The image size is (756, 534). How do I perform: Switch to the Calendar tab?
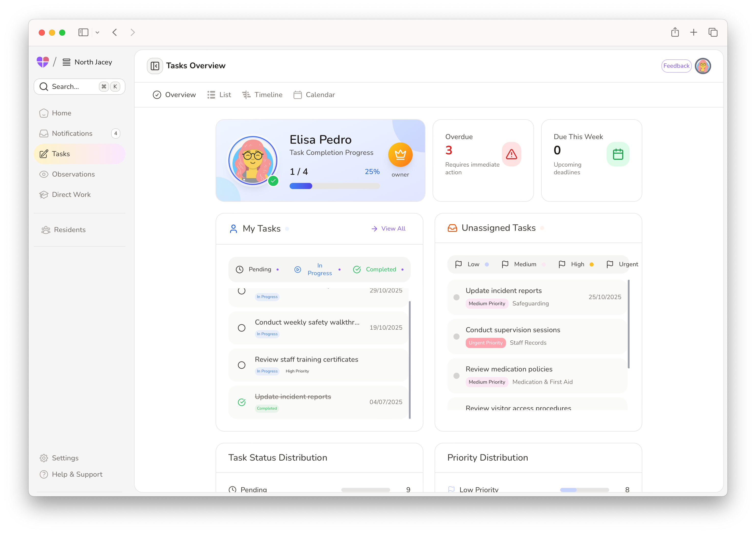(314, 95)
